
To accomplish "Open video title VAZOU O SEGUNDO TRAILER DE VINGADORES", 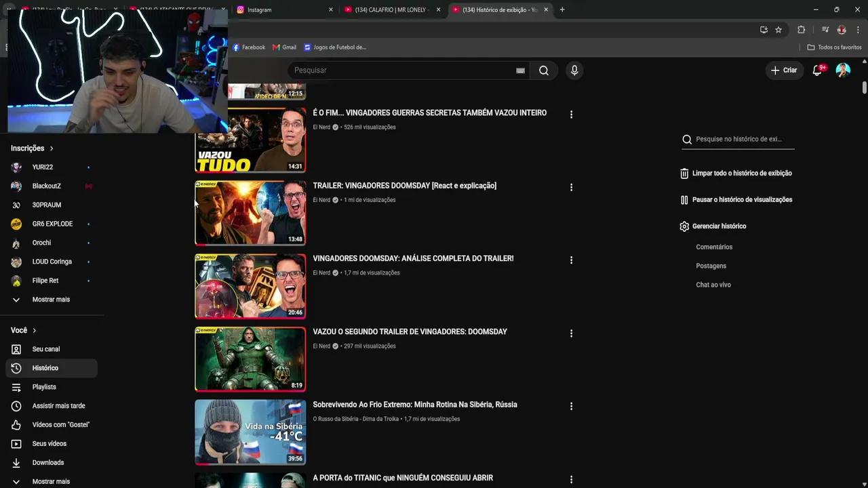I will [x=410, y=332].
